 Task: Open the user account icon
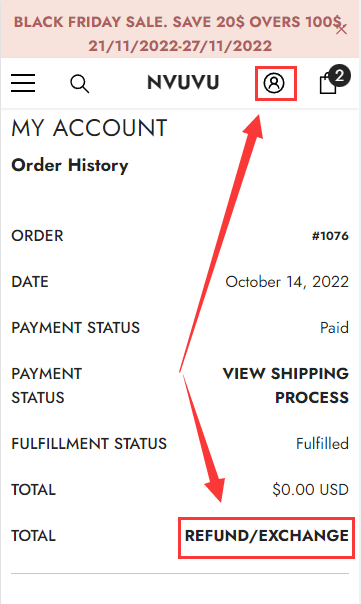pos(274,83)
